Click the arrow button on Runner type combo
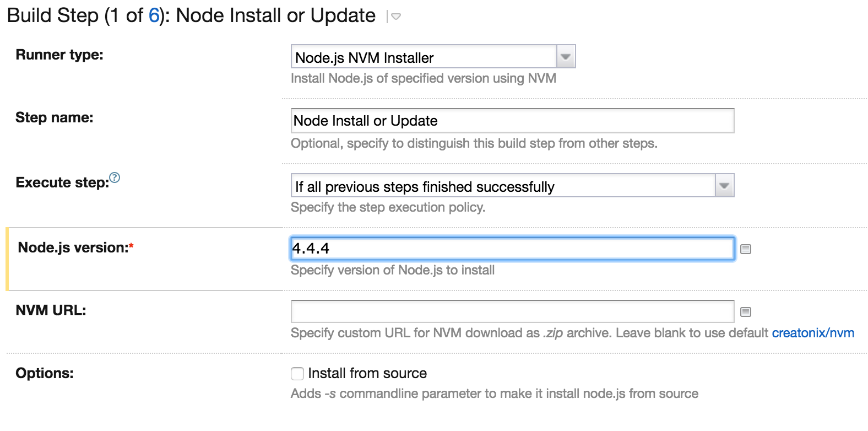 [x=566, y=57]
